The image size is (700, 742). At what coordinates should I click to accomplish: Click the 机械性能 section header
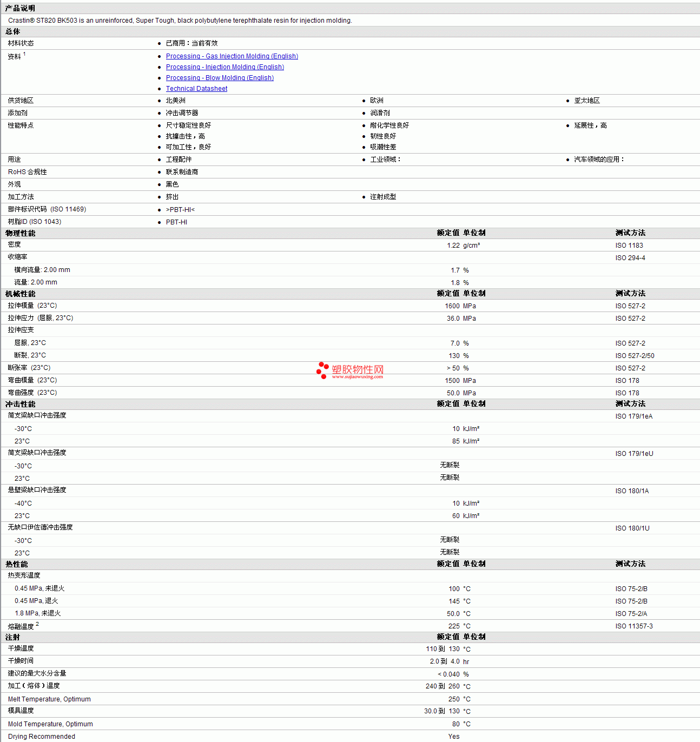tap(20, 294)
